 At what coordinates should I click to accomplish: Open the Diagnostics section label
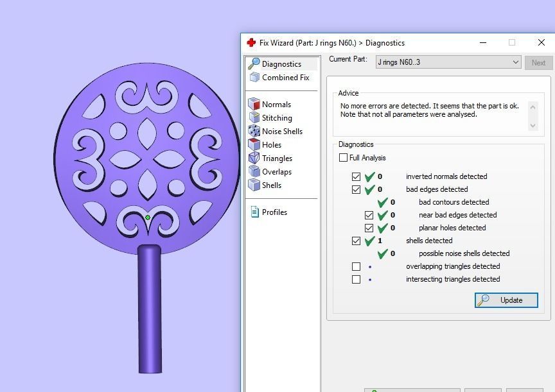(x=281, y=64)
